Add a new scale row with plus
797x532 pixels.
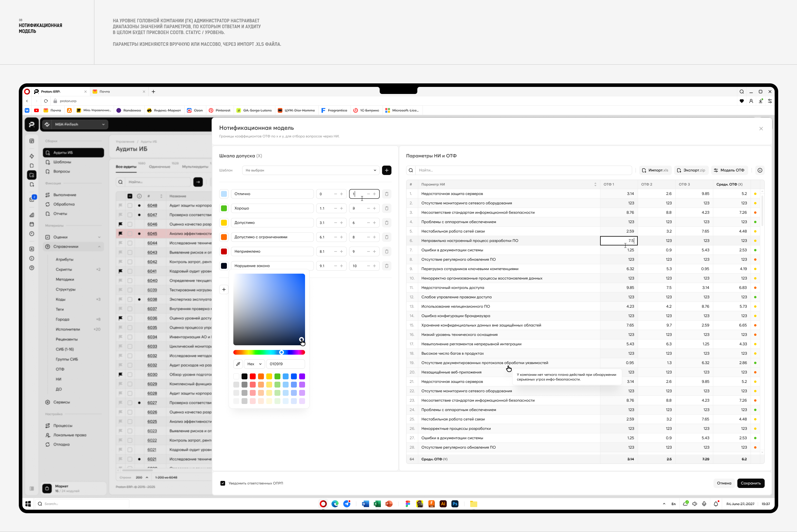224,289
